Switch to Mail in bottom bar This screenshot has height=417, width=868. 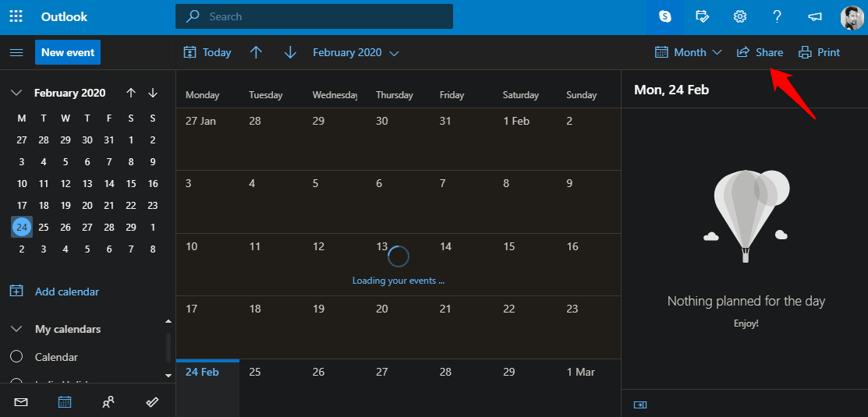(x=21, y=402)
